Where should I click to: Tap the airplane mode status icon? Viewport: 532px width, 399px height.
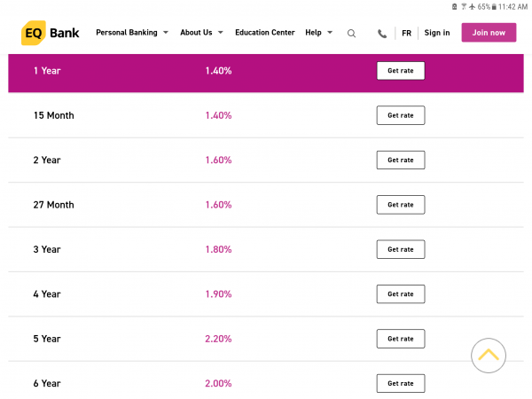point(472,6)
